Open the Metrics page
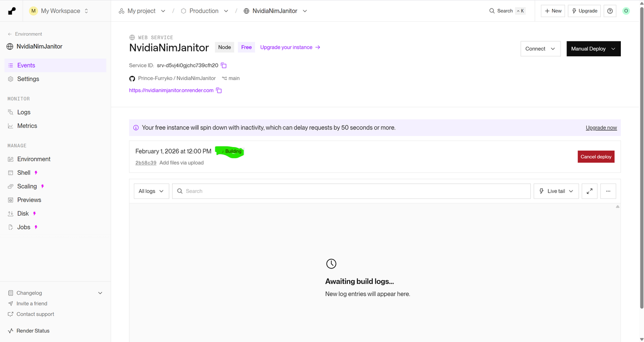Screen dimensions: 644x342 [55, 126]
